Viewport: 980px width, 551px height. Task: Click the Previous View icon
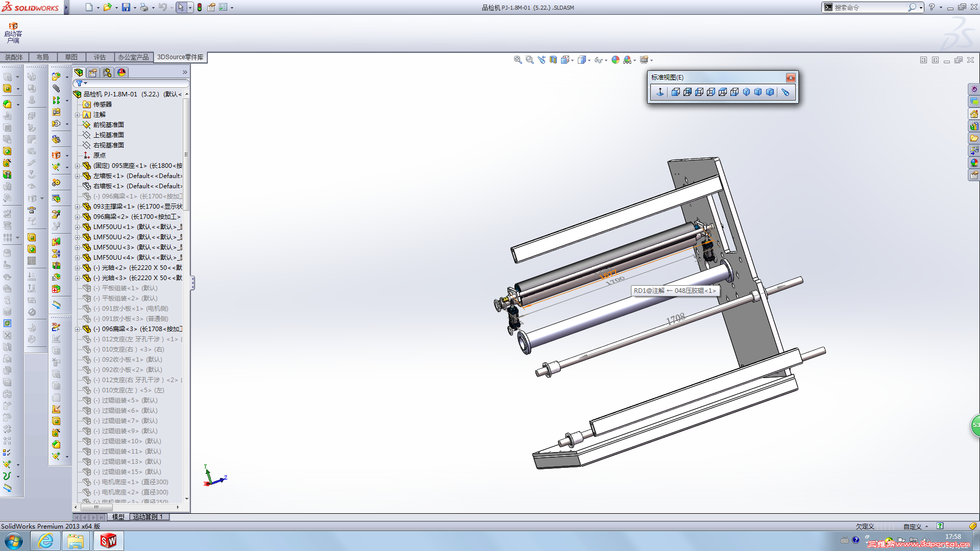tap(541, 60)
